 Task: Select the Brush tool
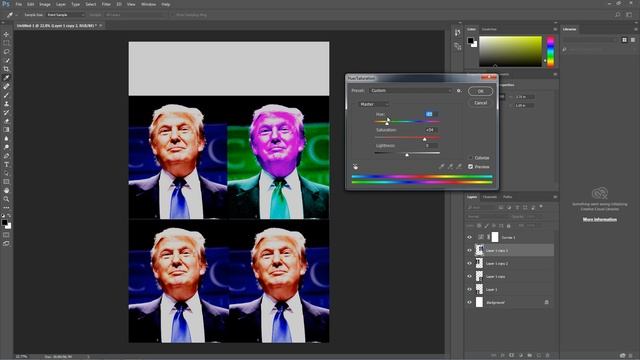[x=6, y=95]
